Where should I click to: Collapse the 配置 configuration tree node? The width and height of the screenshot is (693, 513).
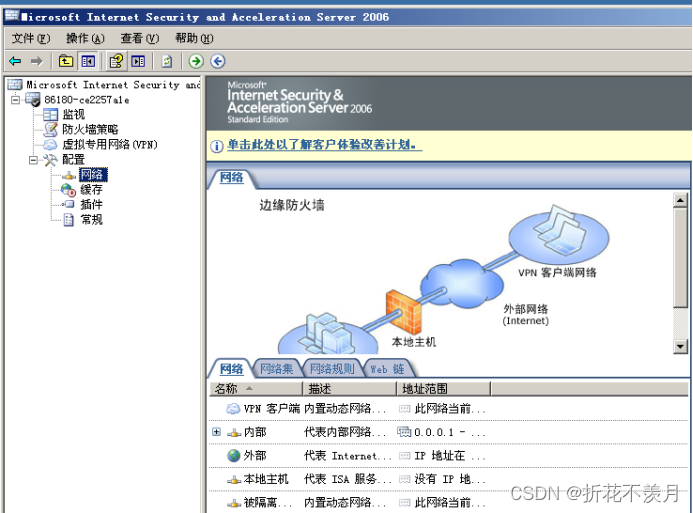click(33, 160)
